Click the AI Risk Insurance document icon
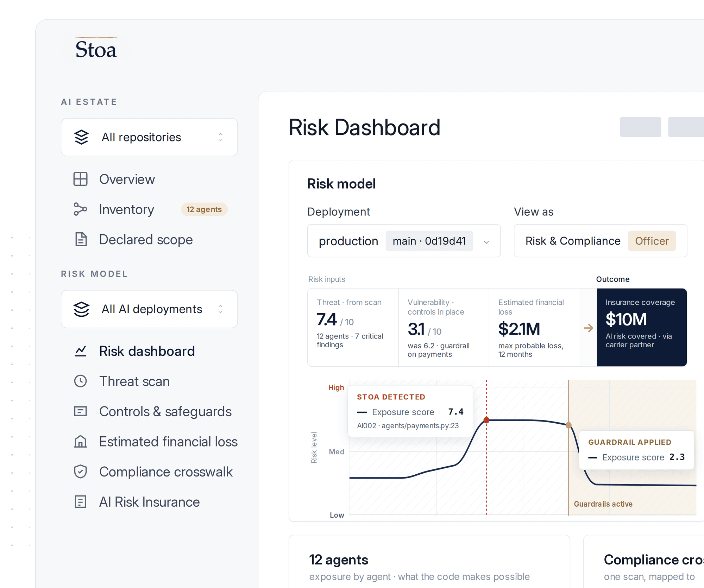Screen dimensions: 704x588 click(x=81, y=501)
